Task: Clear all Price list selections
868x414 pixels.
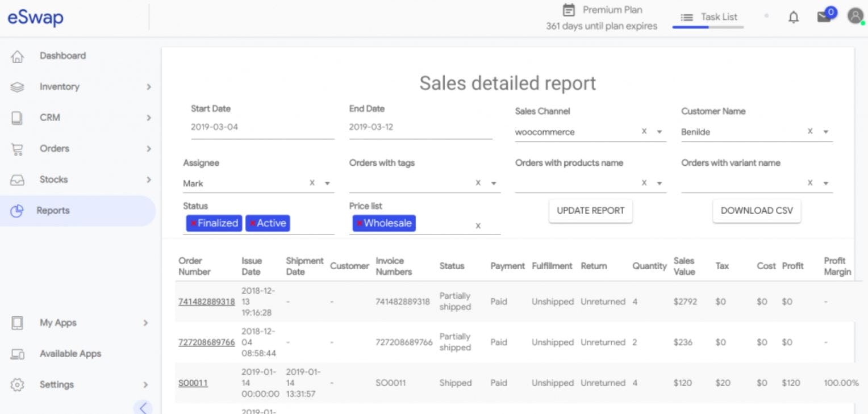Action: (x=478, y=226)
